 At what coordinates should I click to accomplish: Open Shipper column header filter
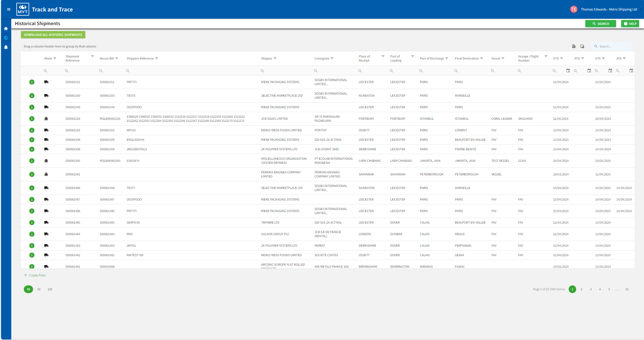tap(275, 58)
